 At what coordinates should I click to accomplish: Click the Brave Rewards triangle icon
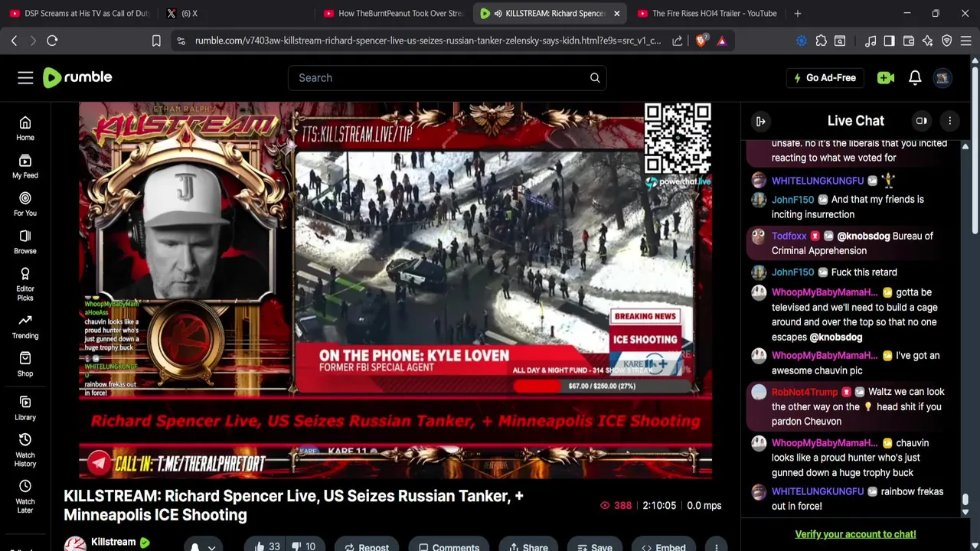[x=722, y=41]
